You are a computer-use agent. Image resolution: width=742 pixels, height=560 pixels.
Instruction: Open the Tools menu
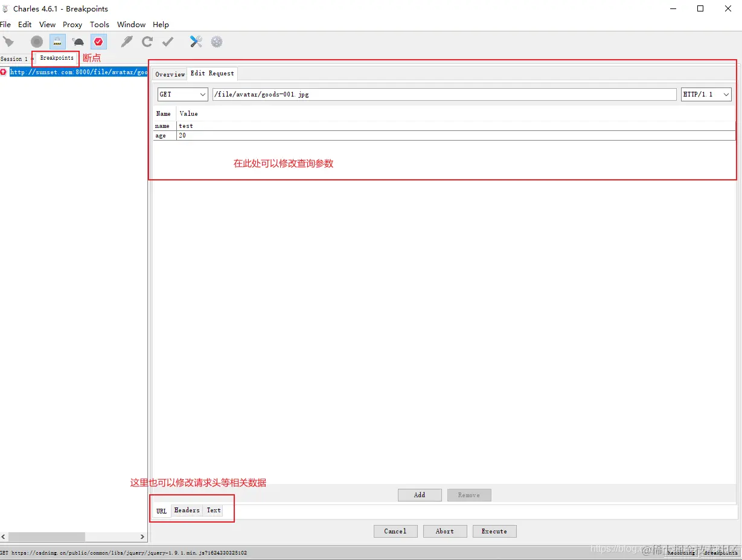(x=100, y=25)
